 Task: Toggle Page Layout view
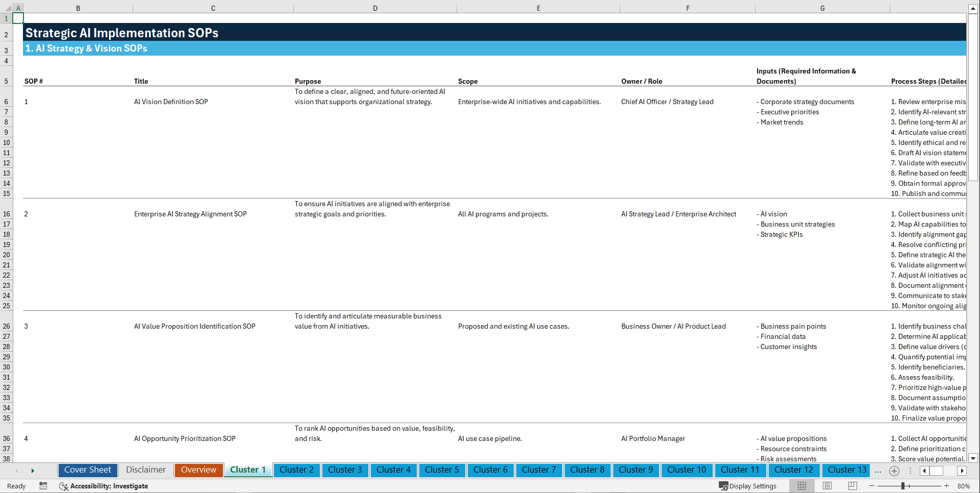[x=827, y=486]
